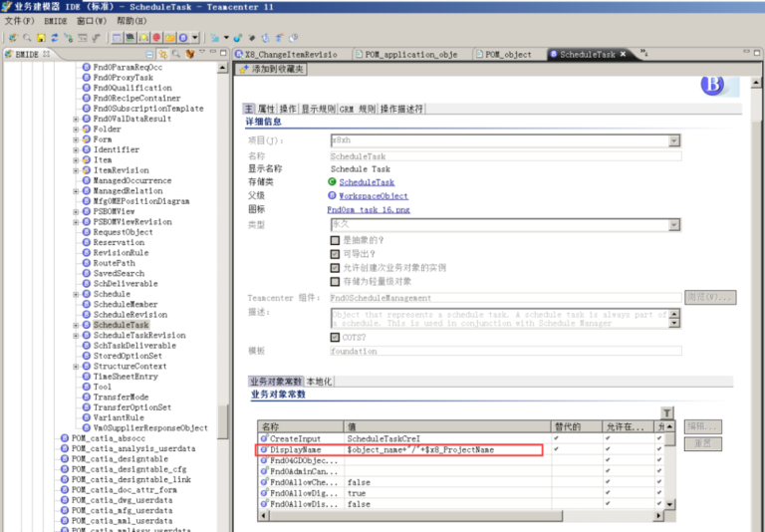Screen dimensions: 765x532
Task: Click the add-to-favorites star icon button
Action: click(x=271, y=69)
